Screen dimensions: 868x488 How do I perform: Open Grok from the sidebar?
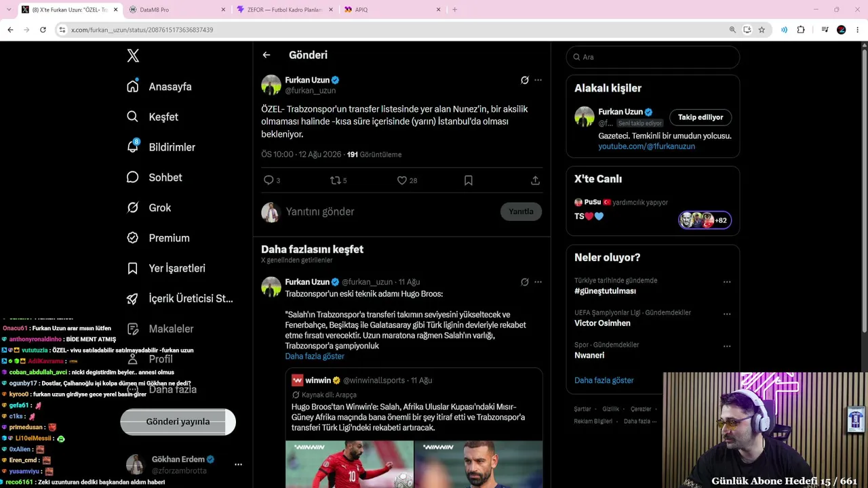[149, 207]
